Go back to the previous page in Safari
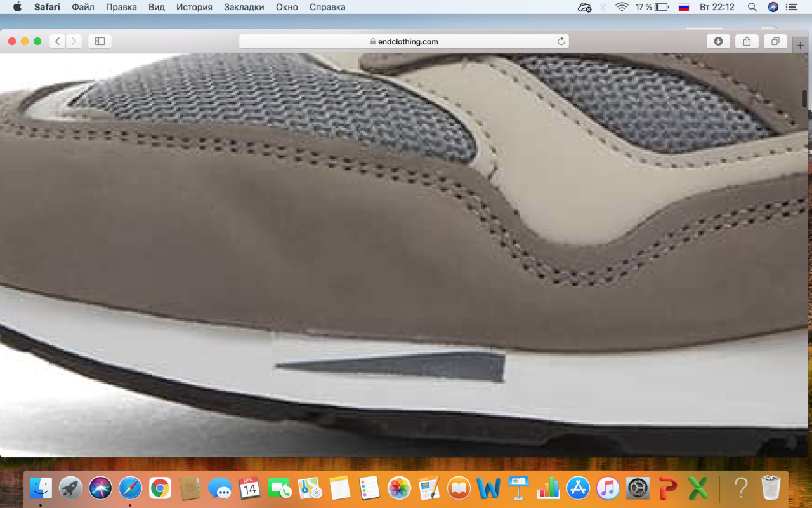Viewport: 812px width, 508px height. click(x=58, y=41)
